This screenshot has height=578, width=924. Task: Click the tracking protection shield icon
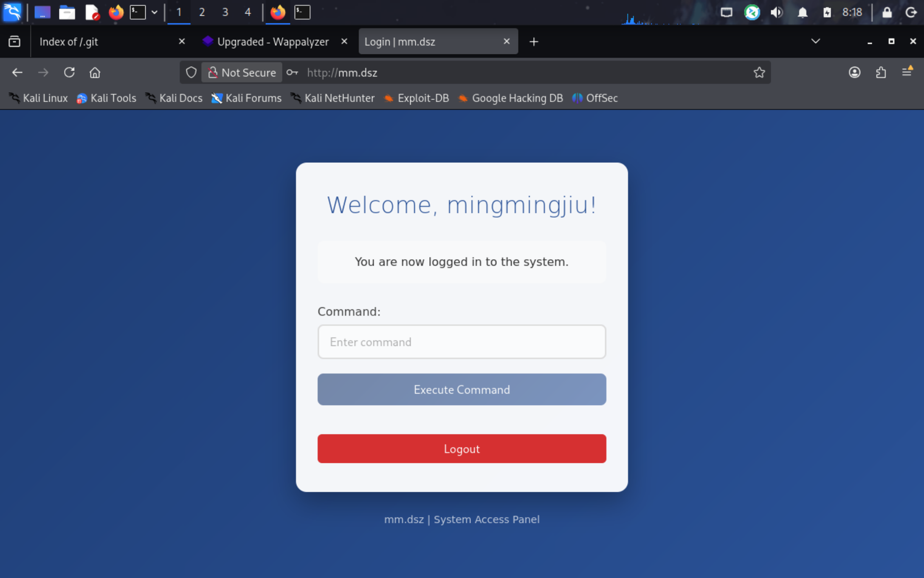tap(191, 73)
